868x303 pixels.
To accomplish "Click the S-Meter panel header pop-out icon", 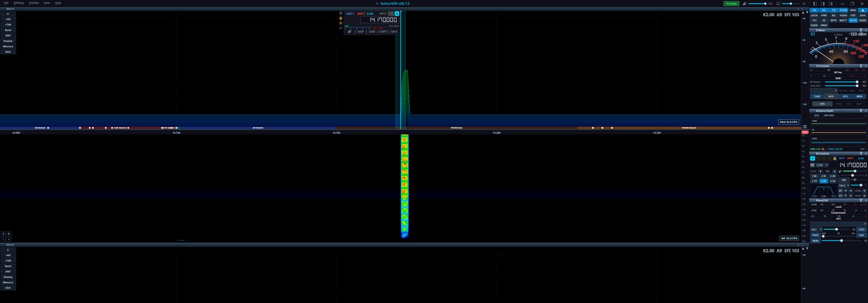I will coord(860,30).
